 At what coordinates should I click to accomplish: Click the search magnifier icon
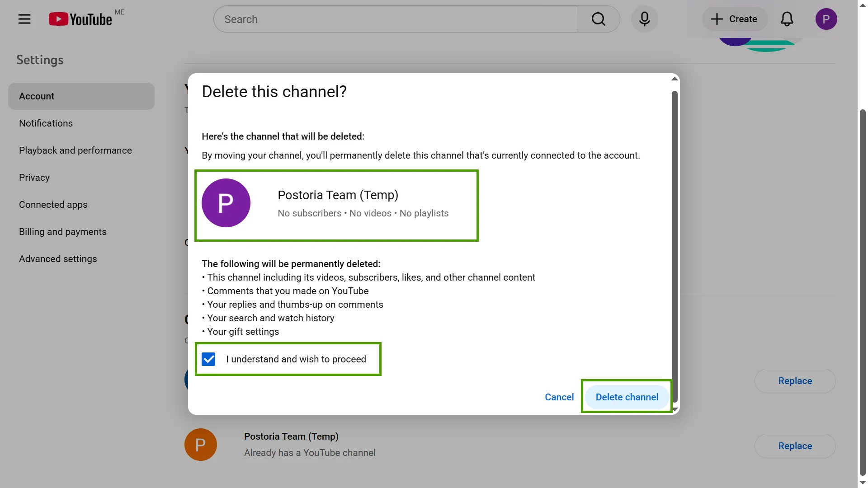point(598,19)
